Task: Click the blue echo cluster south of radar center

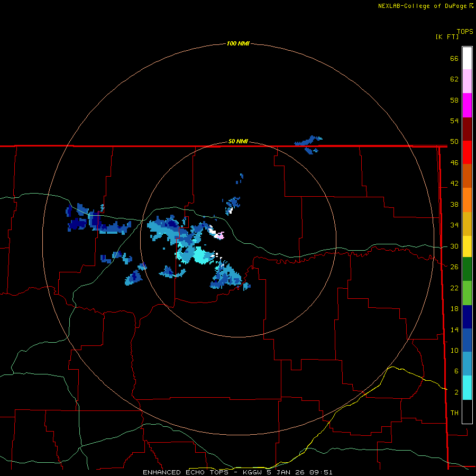Action: (227, 277)
